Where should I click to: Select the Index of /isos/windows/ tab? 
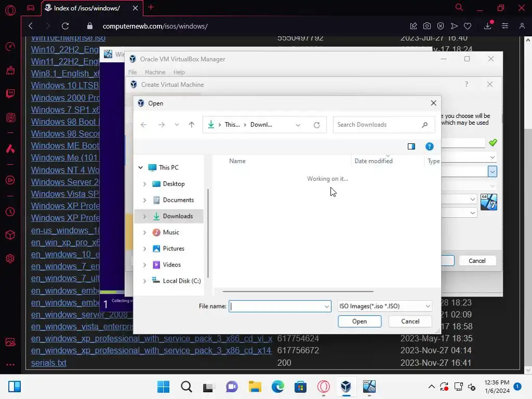point(87,8)
